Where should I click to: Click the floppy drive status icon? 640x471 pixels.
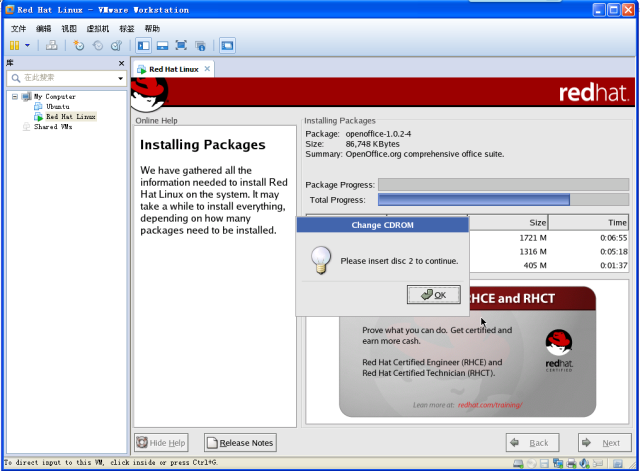[x=544, y=464]
